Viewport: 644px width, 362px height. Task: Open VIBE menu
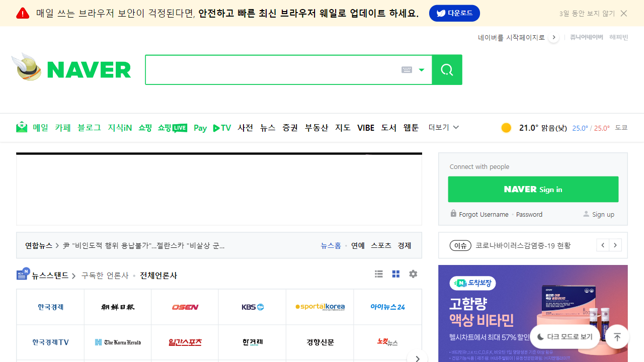pos(366,128)
